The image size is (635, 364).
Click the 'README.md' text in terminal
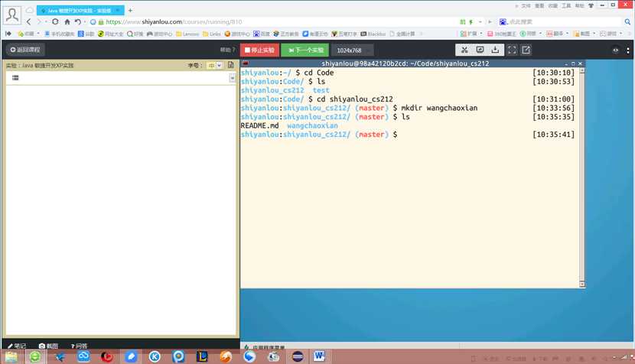coord(259,125)
